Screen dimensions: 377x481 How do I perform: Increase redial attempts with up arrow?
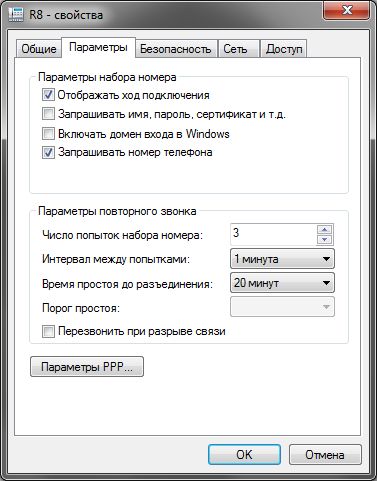point(325,230)
